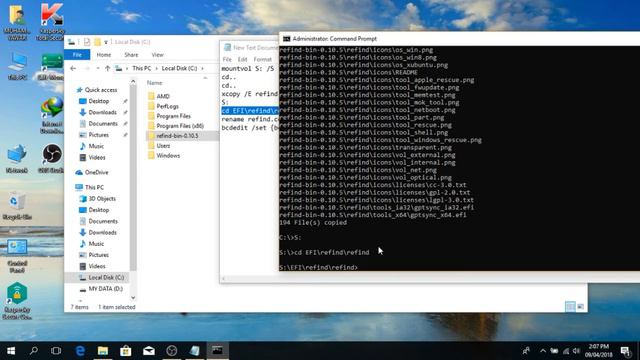
Task: Select Desktop under Quick access
Action: click(x=99, y=101)
